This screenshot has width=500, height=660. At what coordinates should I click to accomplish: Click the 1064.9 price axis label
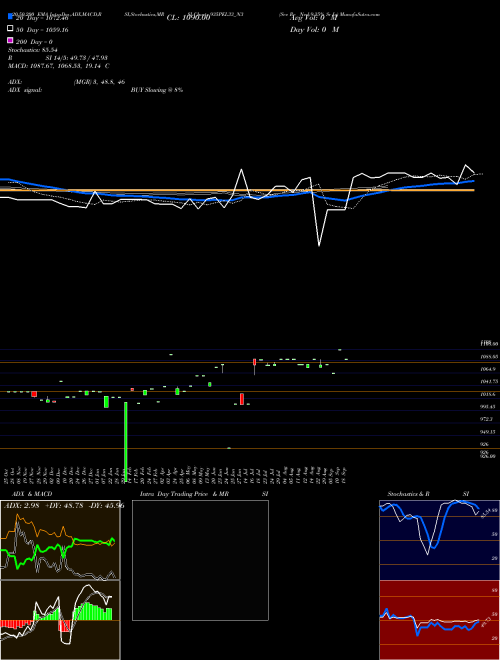point(488,369)
